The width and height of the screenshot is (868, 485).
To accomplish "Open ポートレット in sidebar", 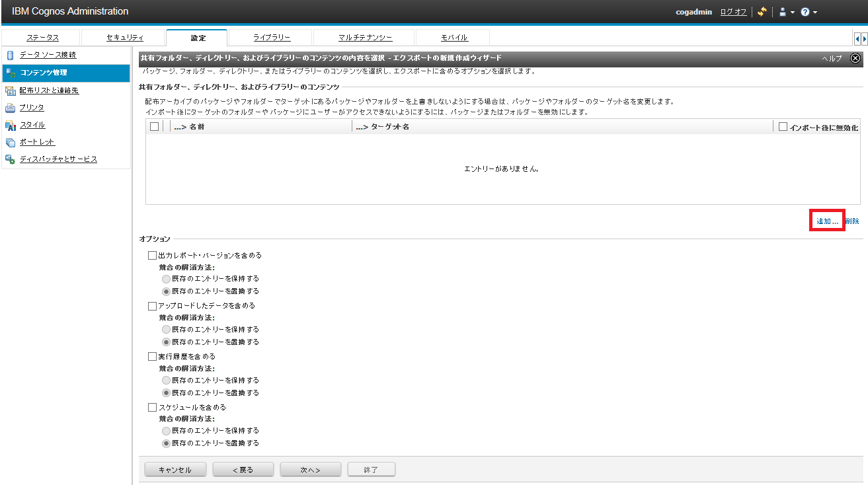I will click(x=37, y=142).
